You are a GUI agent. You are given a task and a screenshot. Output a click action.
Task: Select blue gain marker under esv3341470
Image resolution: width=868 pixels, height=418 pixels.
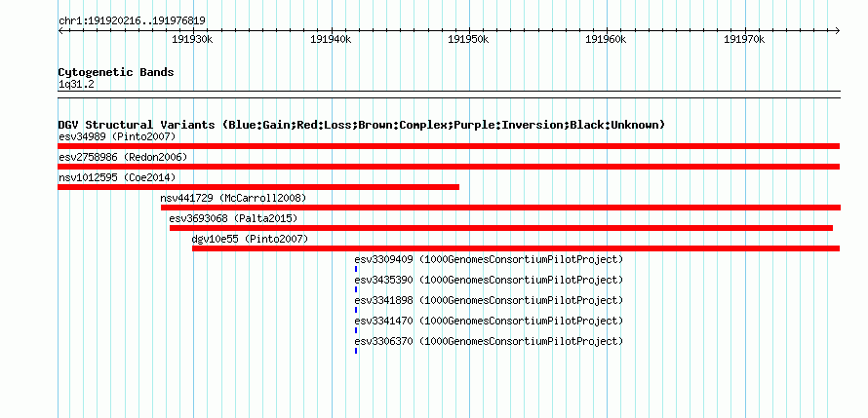point(356,330)
